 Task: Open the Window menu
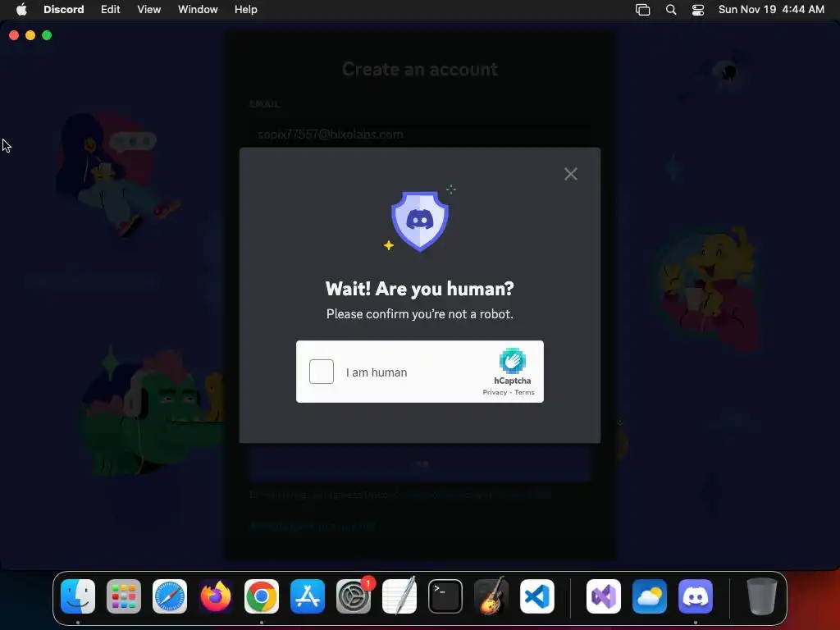point(198,10)
